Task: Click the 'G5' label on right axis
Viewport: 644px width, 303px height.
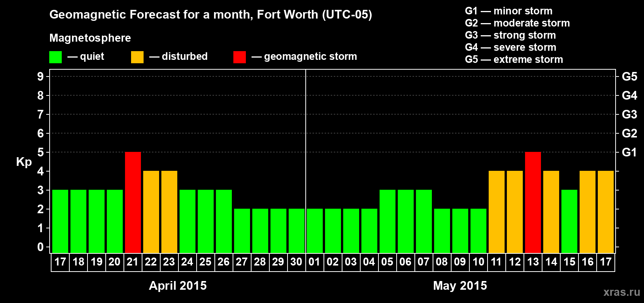Action: (x=629, y=77)
